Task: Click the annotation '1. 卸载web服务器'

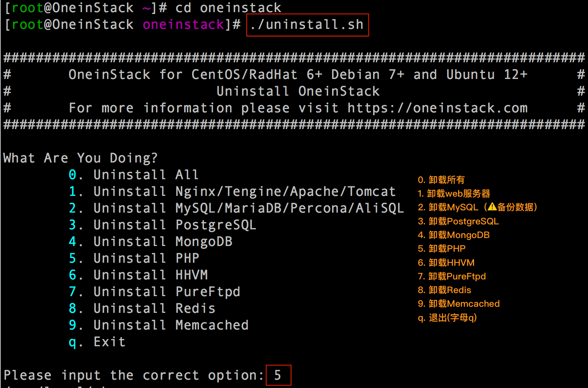Action: click(x=454, y=194)
